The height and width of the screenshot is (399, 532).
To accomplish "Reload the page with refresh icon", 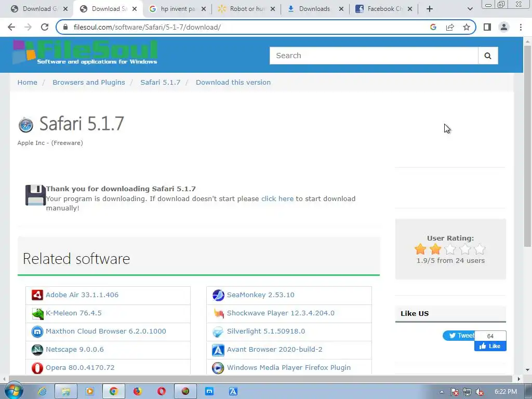I will (x=45, y=27).
